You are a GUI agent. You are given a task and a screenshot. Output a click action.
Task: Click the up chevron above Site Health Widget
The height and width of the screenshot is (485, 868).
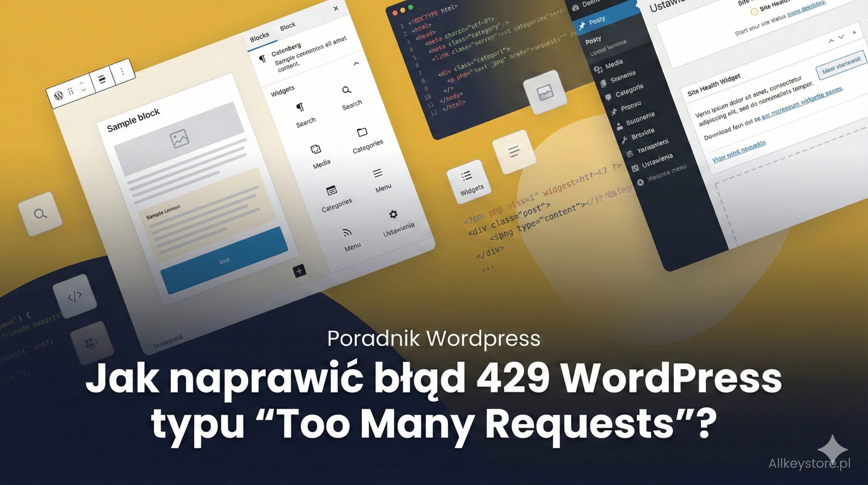point(831,41)
